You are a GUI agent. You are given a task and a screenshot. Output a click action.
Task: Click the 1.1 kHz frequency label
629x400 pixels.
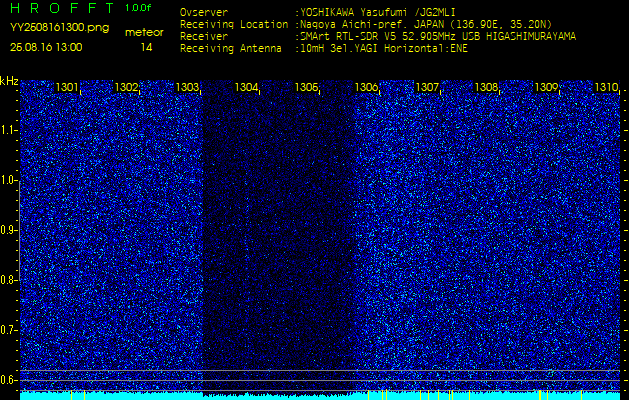pos(8,131)
